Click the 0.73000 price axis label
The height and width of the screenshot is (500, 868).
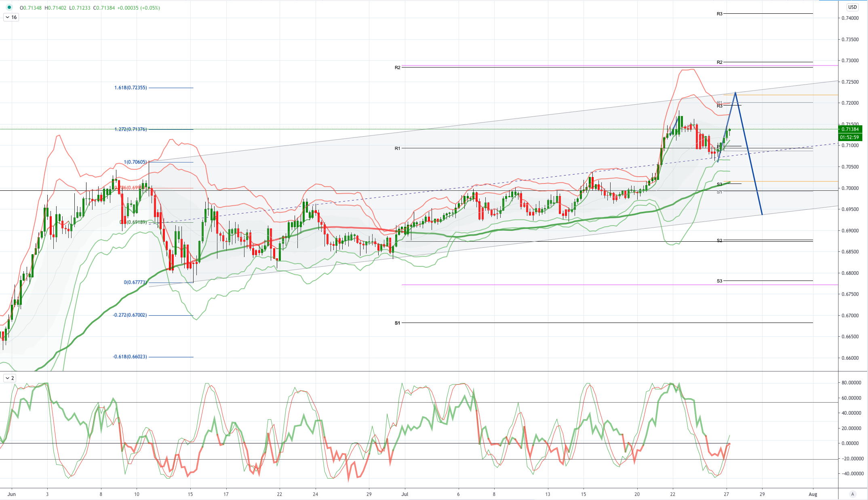tap(850, 61)
